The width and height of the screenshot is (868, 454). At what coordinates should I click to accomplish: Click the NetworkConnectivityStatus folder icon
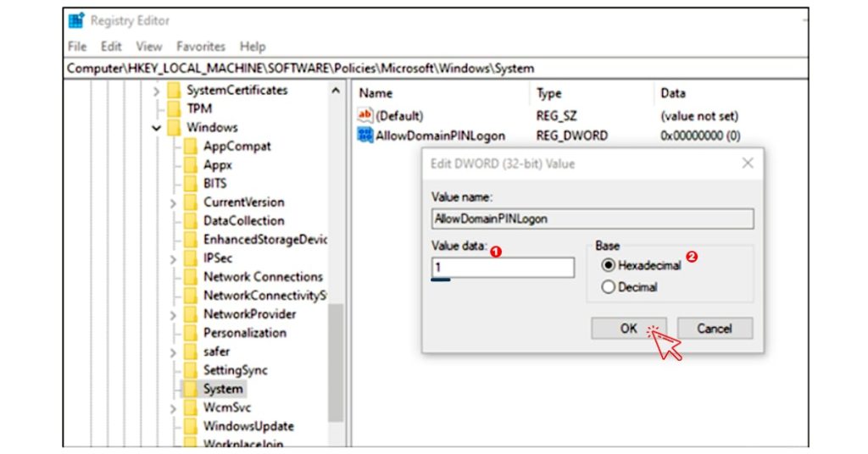point(191,296)
